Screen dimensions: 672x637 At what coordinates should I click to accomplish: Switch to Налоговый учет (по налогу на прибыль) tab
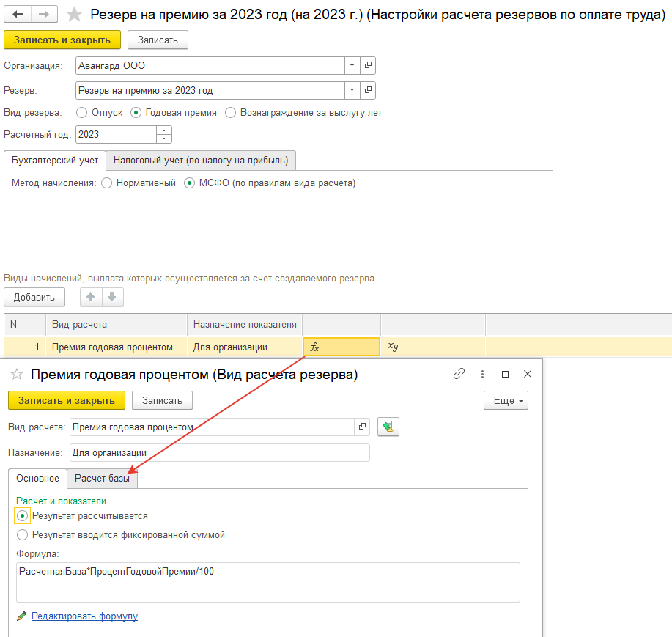(201, 161)
